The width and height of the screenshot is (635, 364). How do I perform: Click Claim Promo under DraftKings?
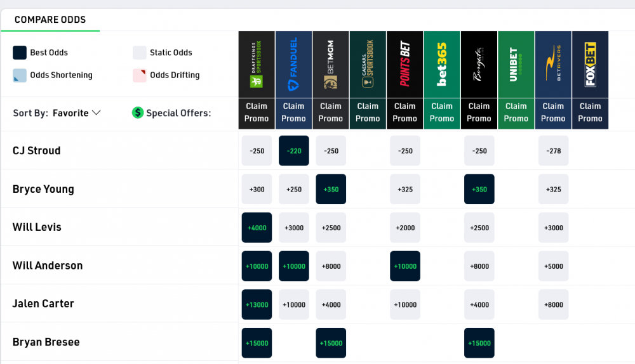(x=257, y=112)
